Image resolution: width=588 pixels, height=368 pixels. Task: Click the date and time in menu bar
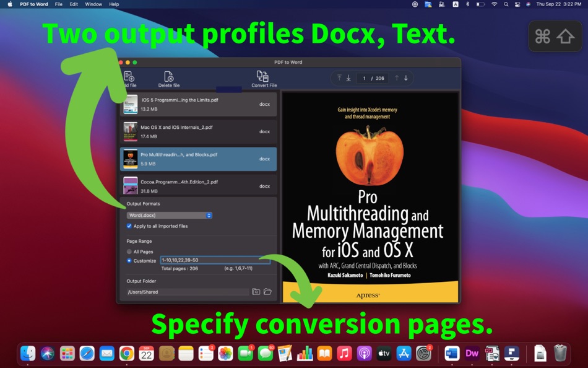pyautogui.click(x=559, y=4)
